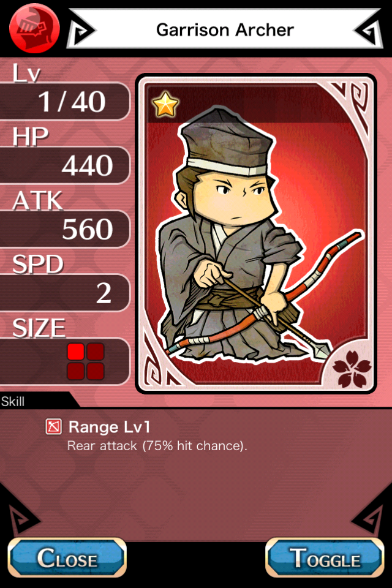Image resolution: width=392 pixels, height=588 pixels.
Task: Click right arrow beside Garrison Archer title
Action: 366,31
